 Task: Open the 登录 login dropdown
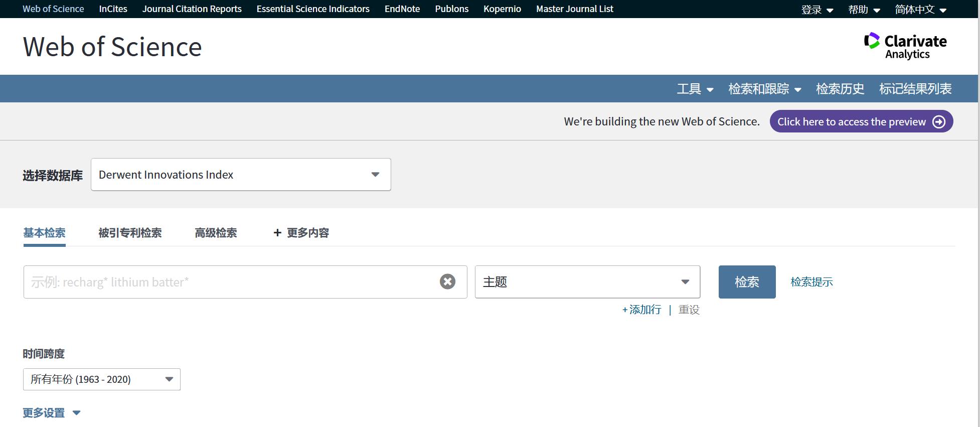click(x=817, y=10)
